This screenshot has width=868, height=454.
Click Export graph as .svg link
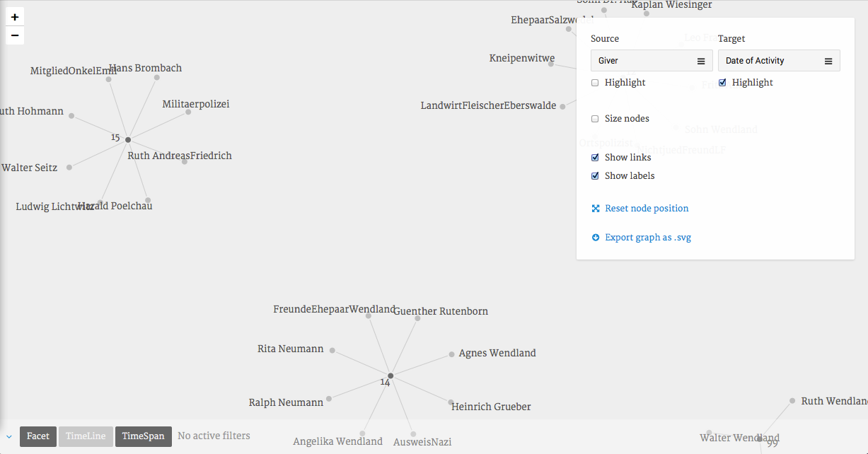[648, 238]
